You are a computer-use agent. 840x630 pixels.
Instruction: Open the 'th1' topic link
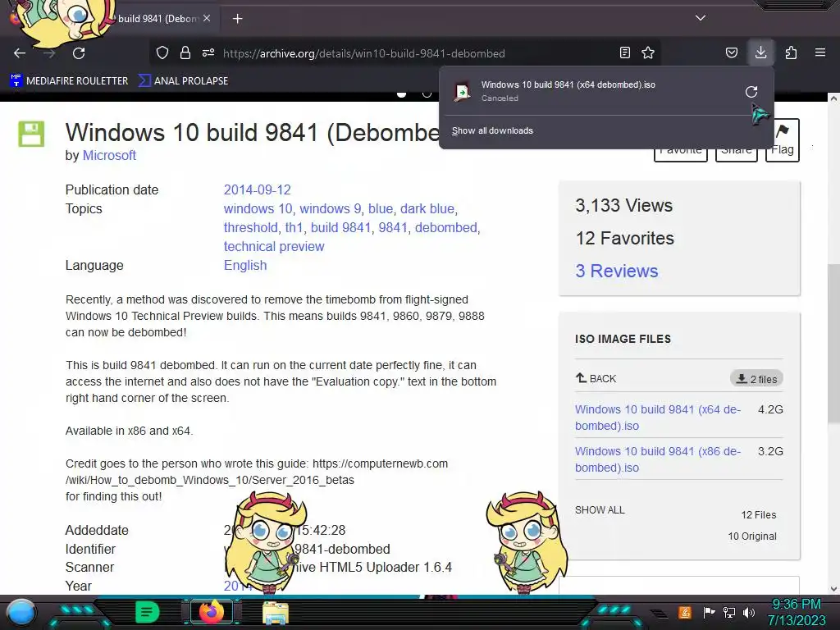pyautogui.click(x=294, y=228)
